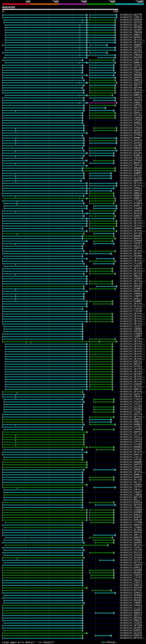Choose hit UniRef100_Q4UIP5
This screenshot has width=146, height=644.
point(131,53)
